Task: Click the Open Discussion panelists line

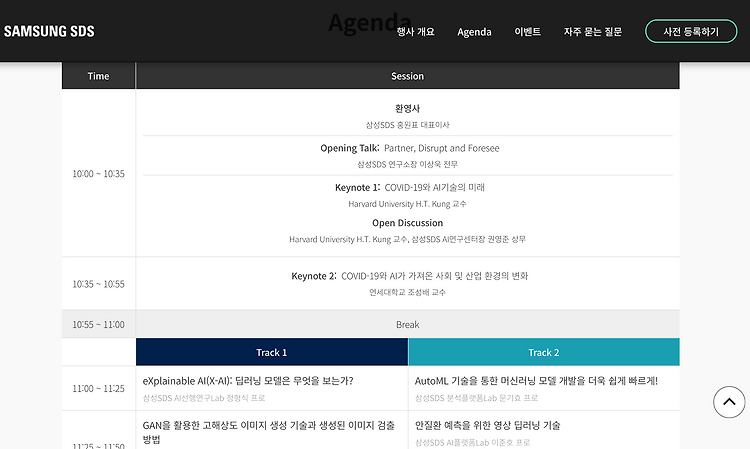Action: [408, 239]
